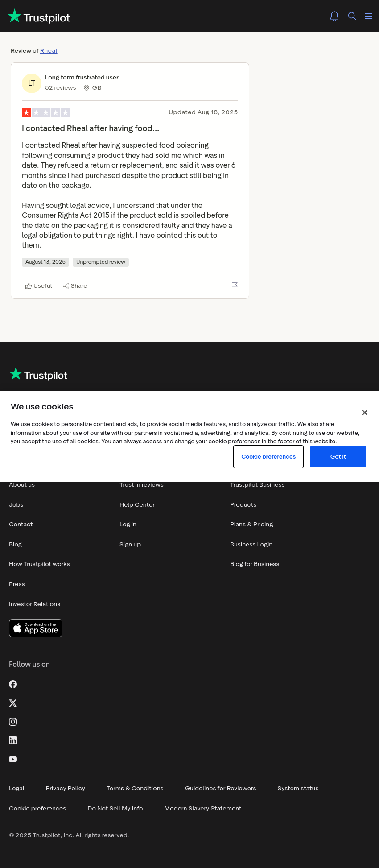This screenshot has height=868, width=379.
Task: Click the one-star rating image
Action: click(x=46, y=112)
